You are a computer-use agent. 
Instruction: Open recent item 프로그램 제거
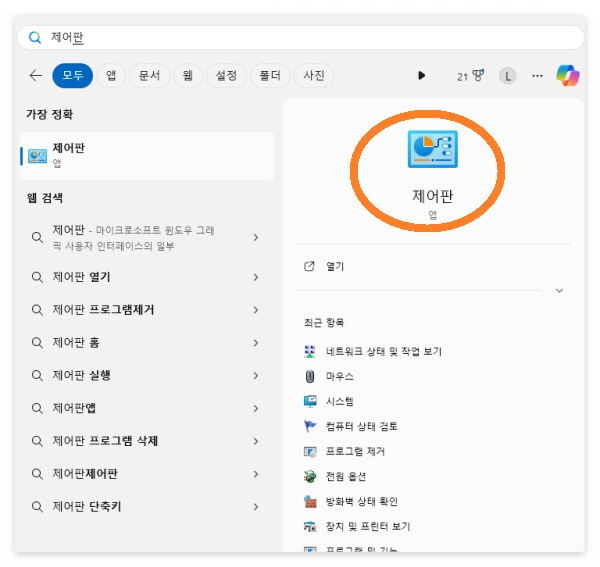355,451
